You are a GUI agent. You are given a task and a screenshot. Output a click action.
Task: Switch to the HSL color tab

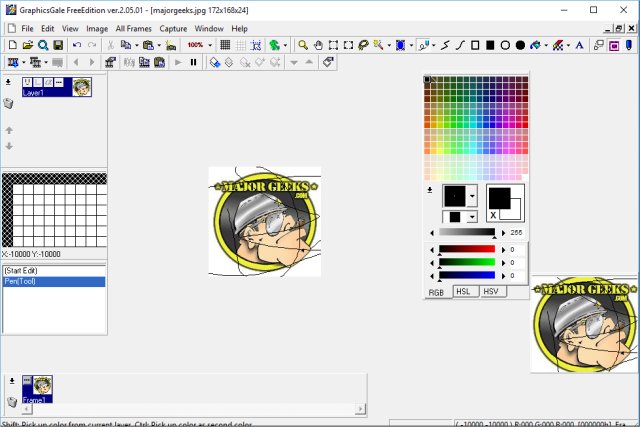pyautogui.click(x=464, y=291)
